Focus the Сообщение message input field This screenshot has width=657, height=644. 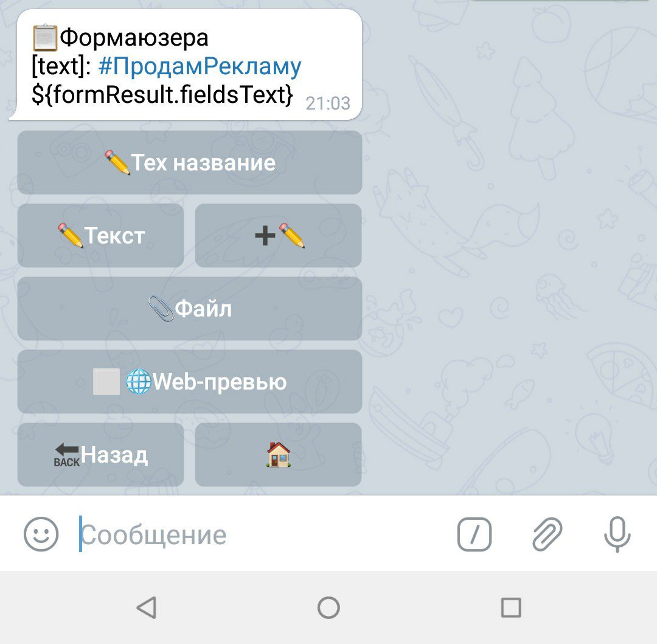260,534
